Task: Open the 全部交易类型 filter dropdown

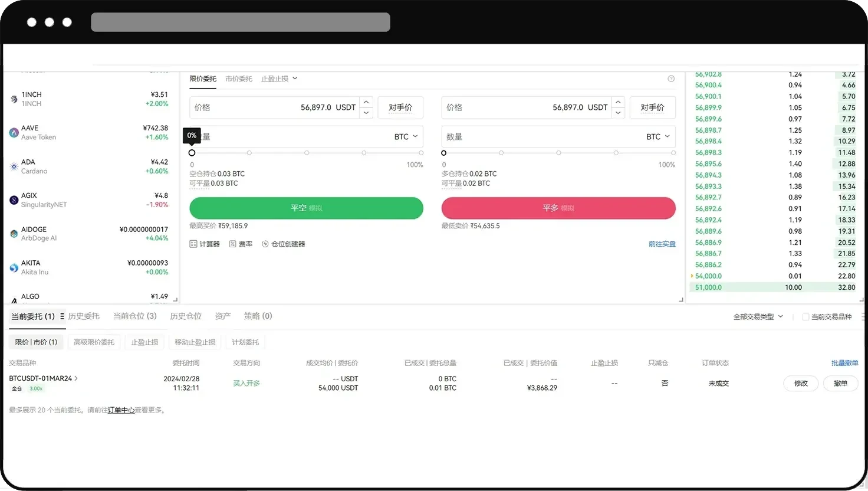Action: tap(759, 316)
